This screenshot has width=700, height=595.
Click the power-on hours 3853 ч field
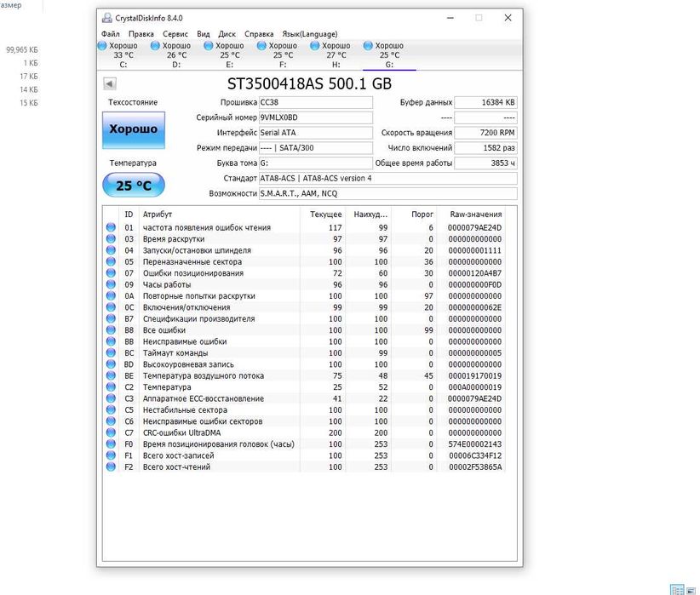pyautogui.click(x=485, y=163)
